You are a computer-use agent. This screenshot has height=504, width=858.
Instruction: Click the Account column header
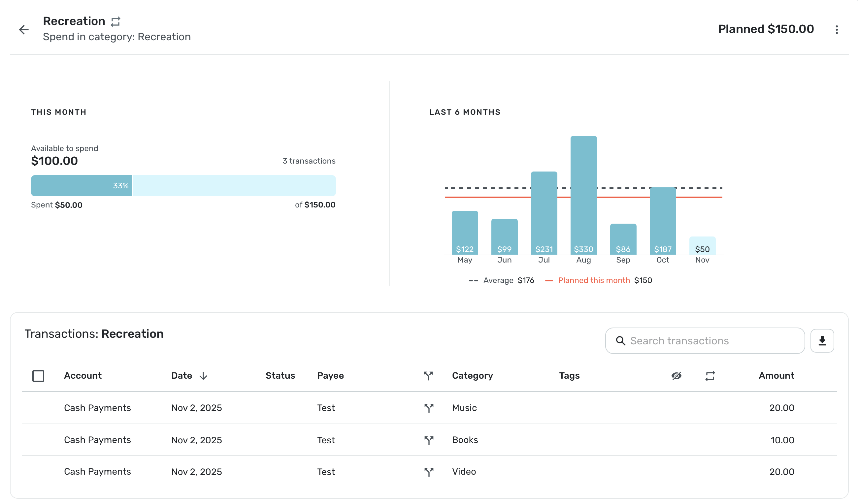pyautogui.click(x=83, y=375)
